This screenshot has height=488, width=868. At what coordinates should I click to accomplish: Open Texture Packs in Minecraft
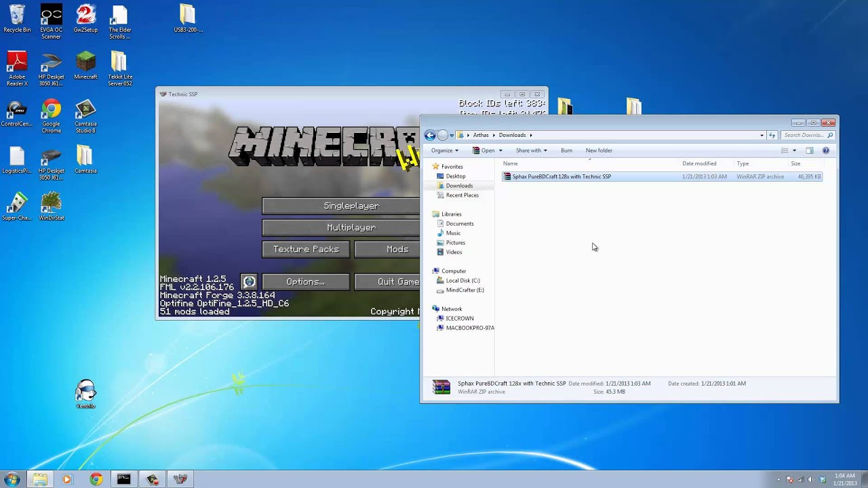click(306, 249)
